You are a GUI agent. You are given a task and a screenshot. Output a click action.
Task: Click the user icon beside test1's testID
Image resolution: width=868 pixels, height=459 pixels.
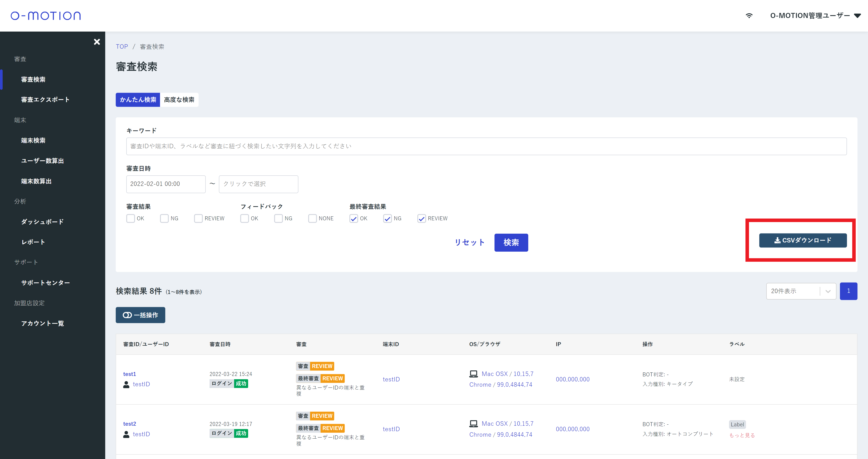126,384
